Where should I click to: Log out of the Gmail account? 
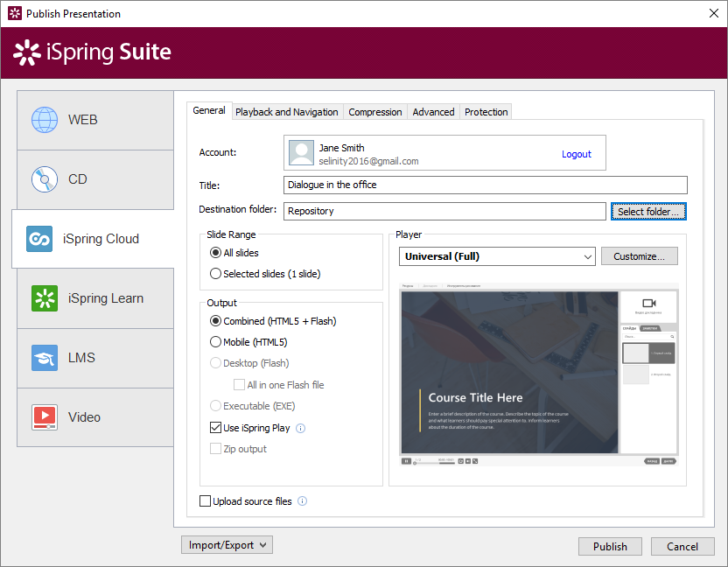point(577,154)
